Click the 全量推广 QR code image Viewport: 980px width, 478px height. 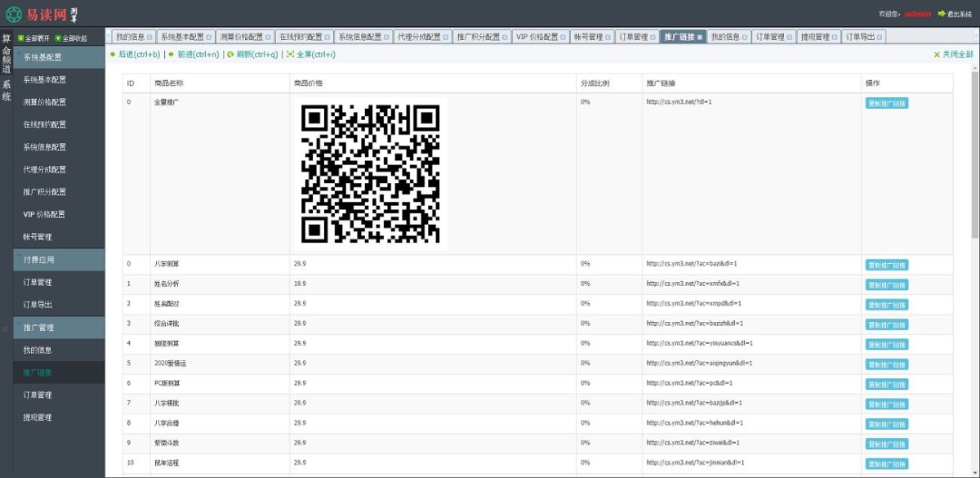click(370, 173)
